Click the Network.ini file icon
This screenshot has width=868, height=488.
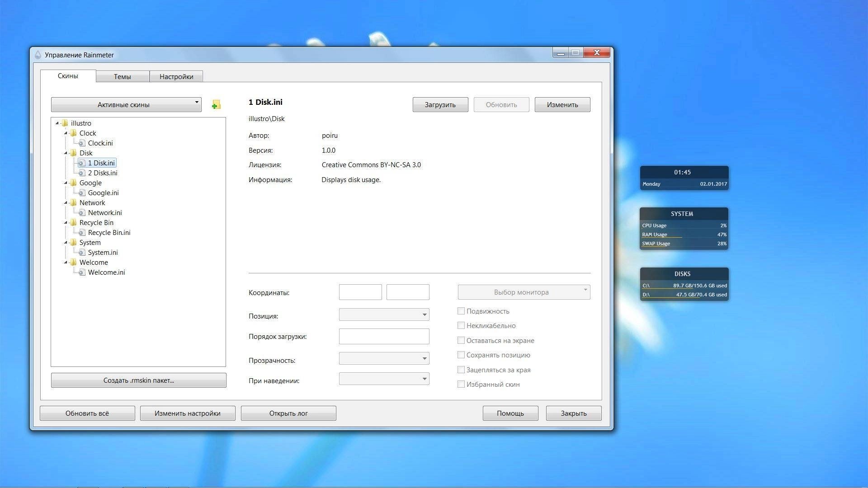tap(82, 212)
